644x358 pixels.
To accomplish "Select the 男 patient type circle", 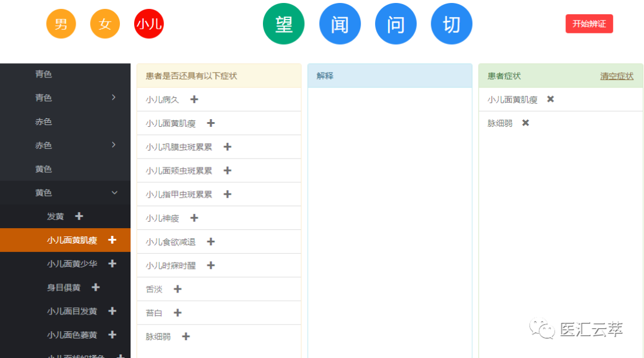I will 61,24.
